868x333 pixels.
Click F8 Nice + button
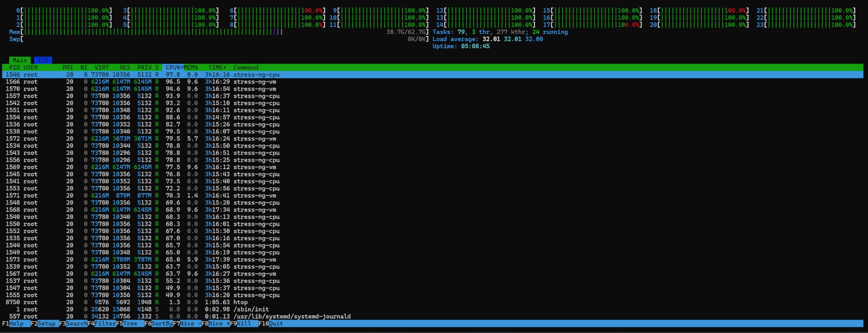pyautogui.click(x=216, y=323)
